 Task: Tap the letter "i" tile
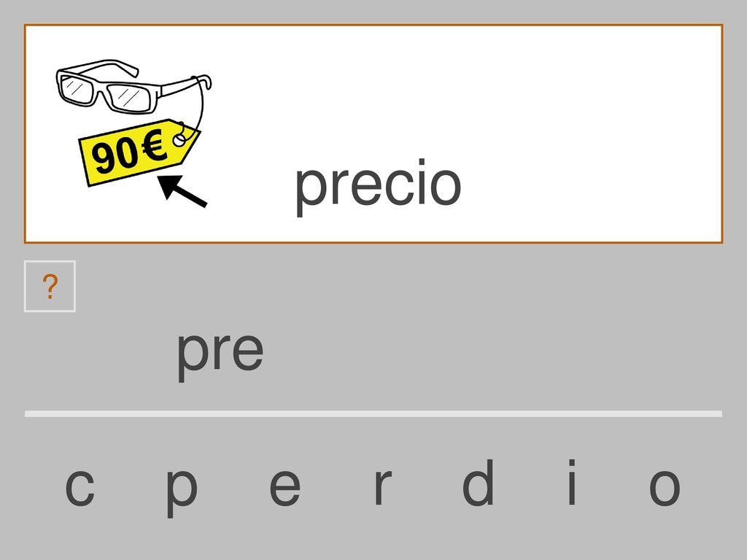pos(572,482)
